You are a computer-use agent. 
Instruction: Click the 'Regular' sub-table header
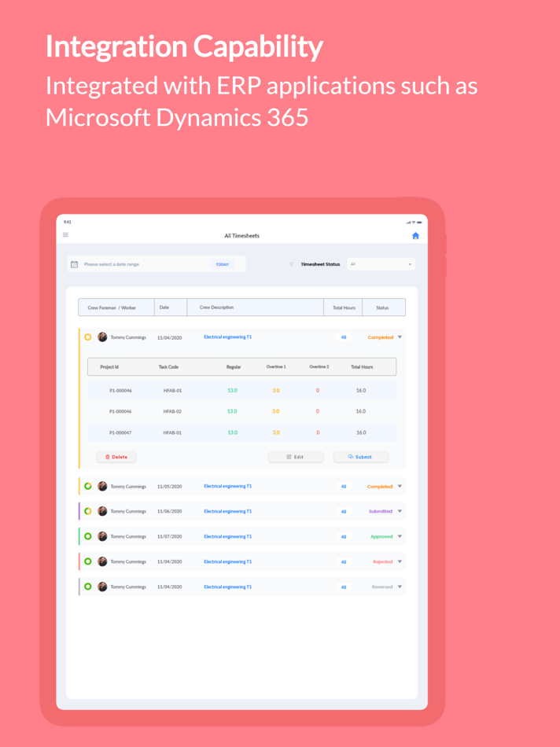pos(234,367)
